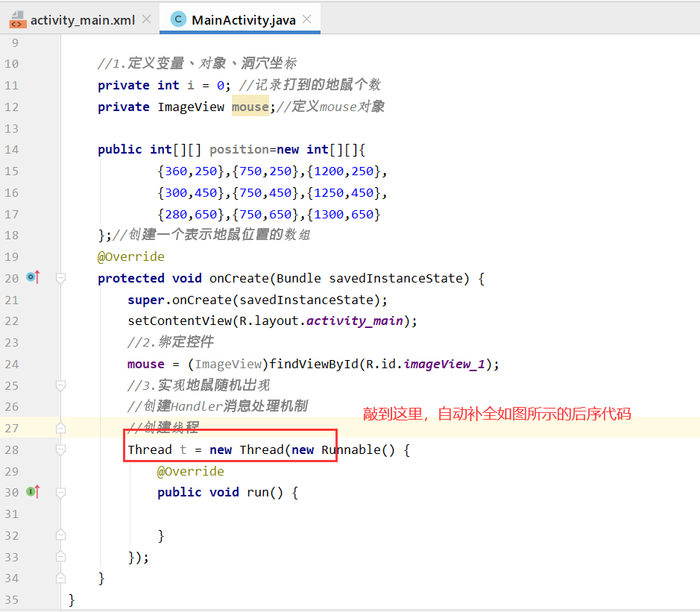Click 'ImageView' type on line 12
This screenshot has height=612, width=700.
click(x=191, y=107)
